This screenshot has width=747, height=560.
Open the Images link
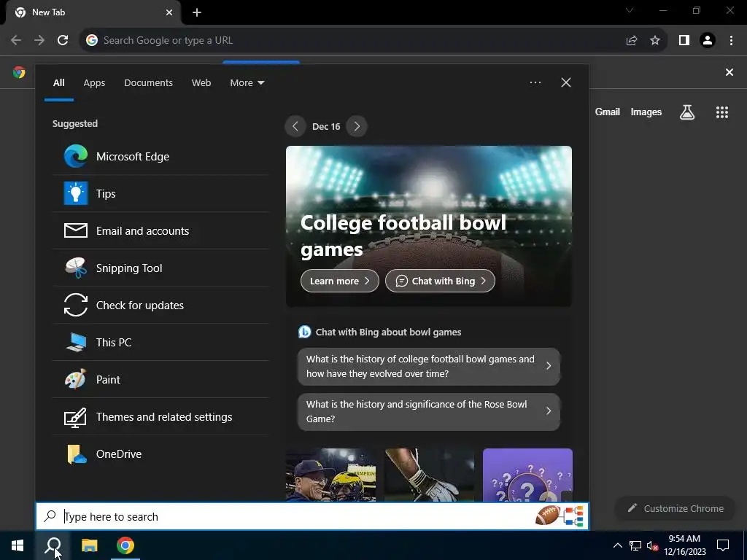tap(646, 112)
